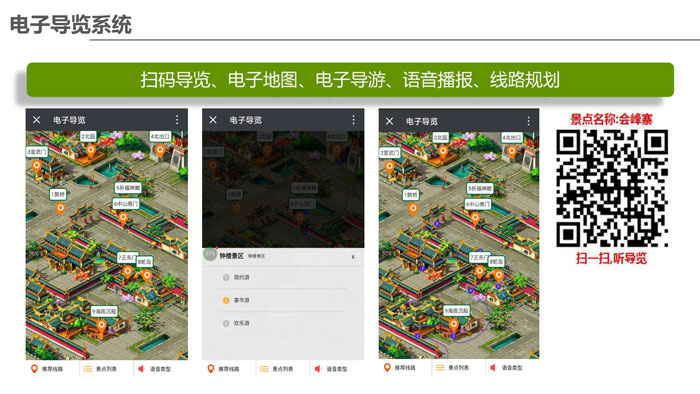
Task: Click the green feature banner 扫码导览
Action: [x=350, y=80]
